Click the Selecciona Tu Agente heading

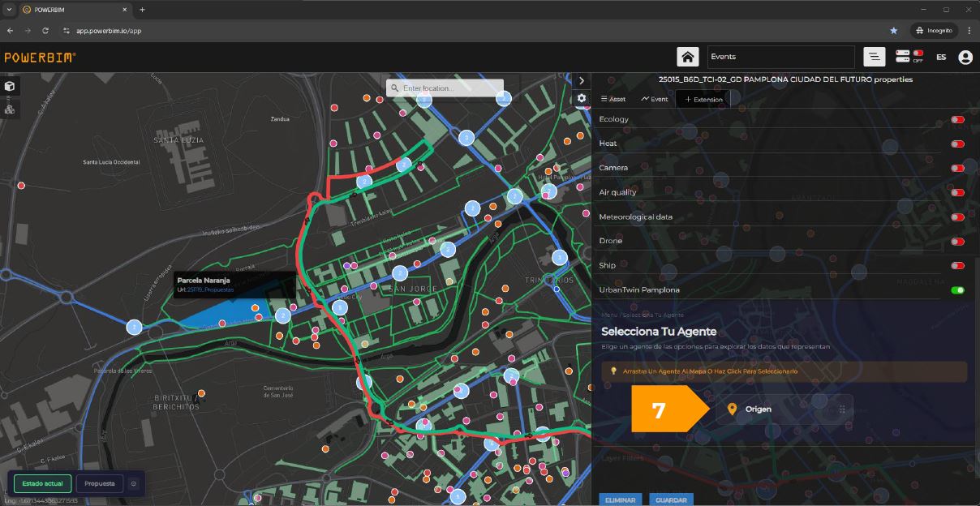click(659, 332)
